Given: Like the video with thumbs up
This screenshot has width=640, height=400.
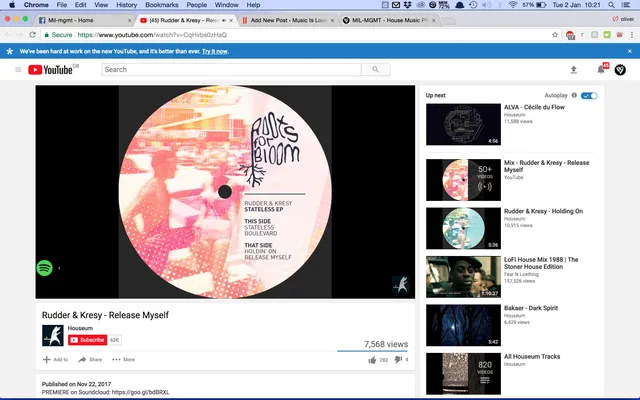Looking at the screenshot, I should (372, 360).
